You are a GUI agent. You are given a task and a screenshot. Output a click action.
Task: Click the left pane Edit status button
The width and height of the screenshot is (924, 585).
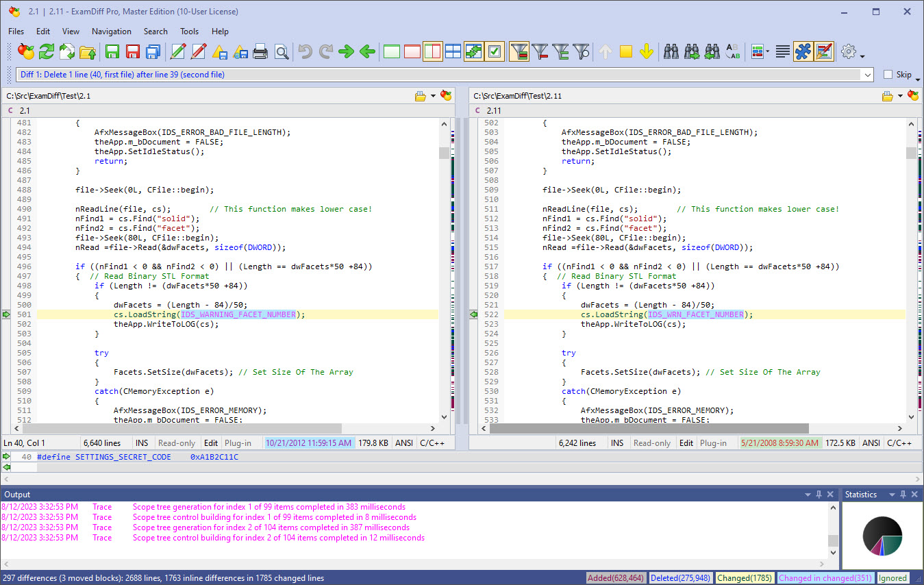tap(211, 443)
